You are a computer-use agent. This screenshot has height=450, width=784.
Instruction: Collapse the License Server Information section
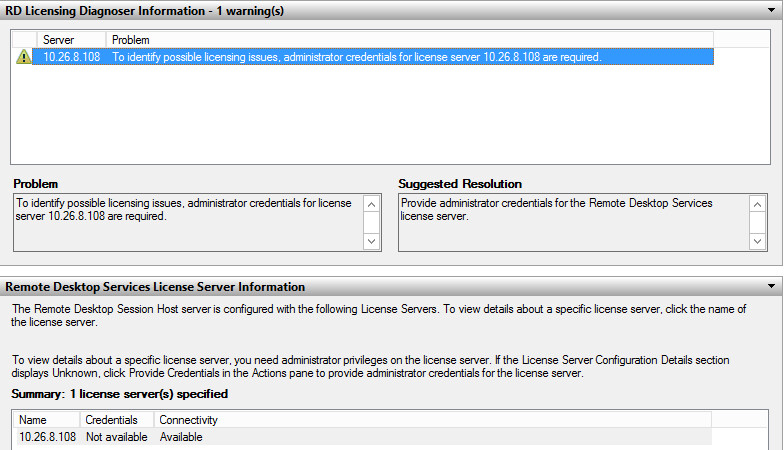pos(771,286)
